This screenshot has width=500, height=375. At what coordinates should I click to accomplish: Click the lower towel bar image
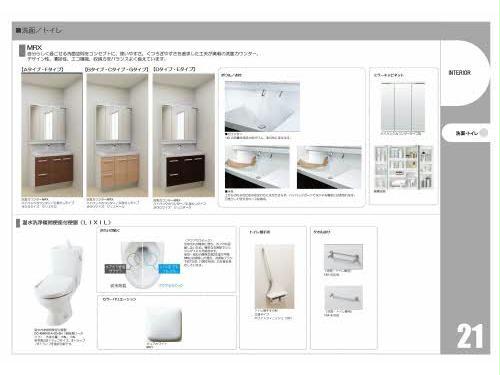coord(343,297)
